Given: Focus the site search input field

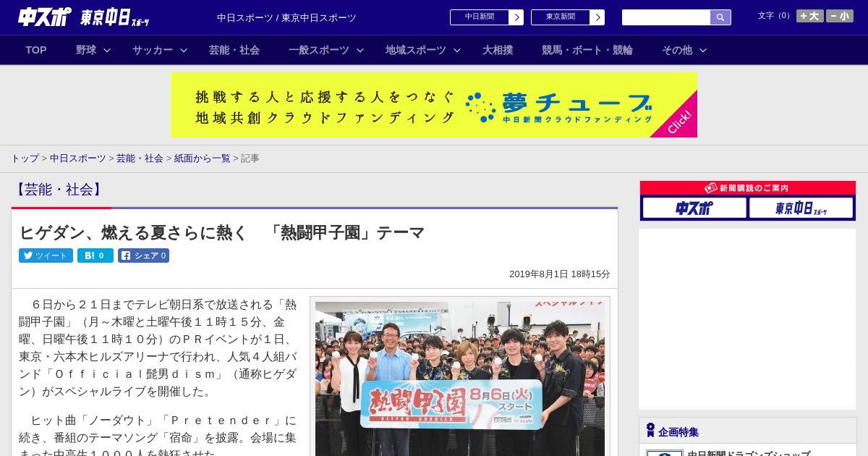Looking at the screenshot, I should [666, 17].
